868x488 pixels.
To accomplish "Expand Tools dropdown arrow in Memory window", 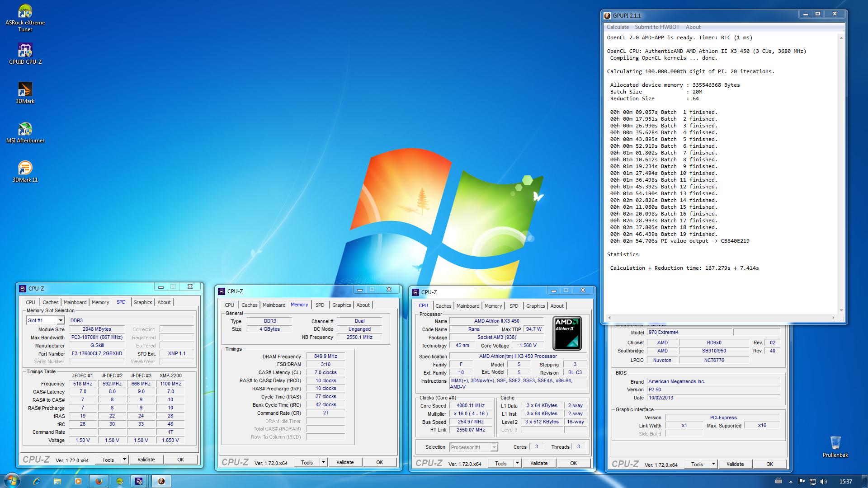I will pyautogui.click(x=323, y=462).
